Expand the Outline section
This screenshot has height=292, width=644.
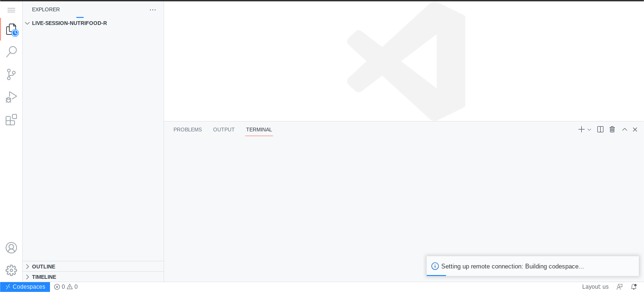click(93, 267)
